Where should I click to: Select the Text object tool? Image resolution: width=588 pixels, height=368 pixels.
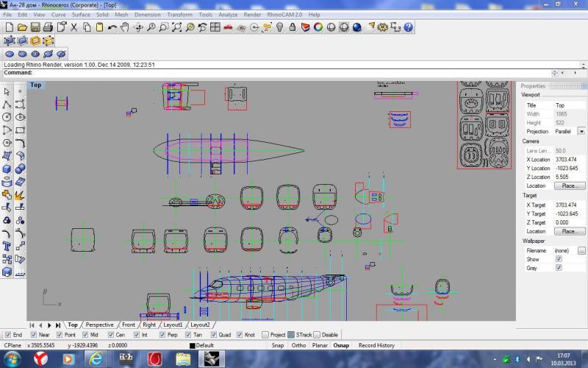pos(7,245)
